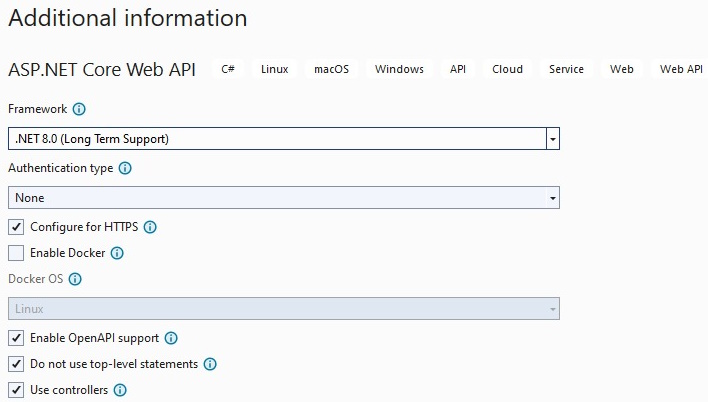The image size is (708, 402).
Task: Click the API tag
Action: pyautogui.click(x=458, y=69)
